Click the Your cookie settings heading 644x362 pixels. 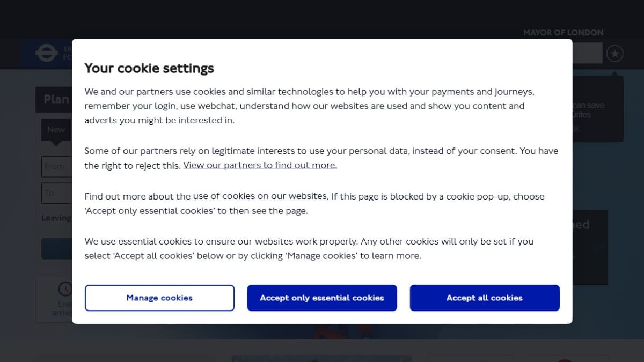[x=149, y=68]
